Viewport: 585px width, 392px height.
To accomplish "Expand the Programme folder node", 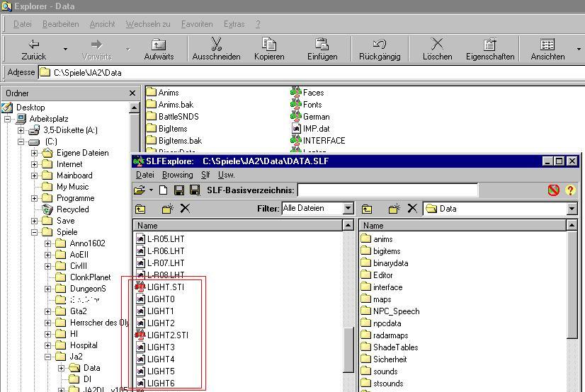I will [x=34, y=198].
